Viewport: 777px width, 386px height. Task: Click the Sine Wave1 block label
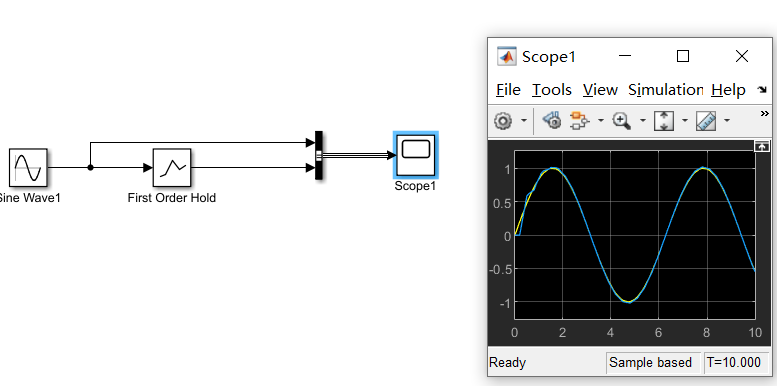[x=29, y=198]
